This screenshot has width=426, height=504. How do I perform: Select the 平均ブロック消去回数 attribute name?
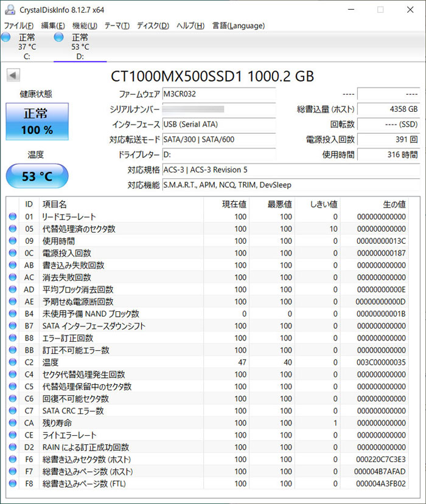78,289
